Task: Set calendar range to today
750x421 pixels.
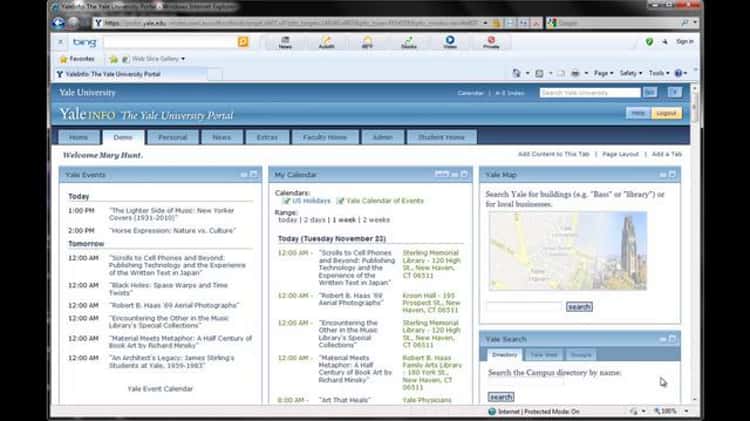Action: 287,220
